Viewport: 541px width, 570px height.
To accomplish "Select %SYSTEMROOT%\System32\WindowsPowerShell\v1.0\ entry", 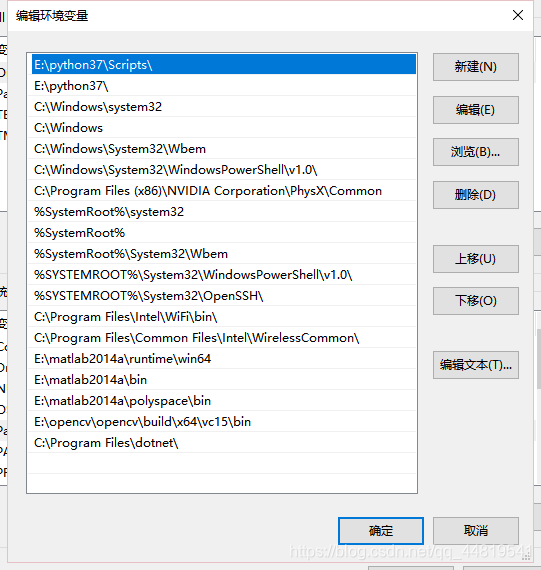I will pyautogui.click(x=222, y=275).
